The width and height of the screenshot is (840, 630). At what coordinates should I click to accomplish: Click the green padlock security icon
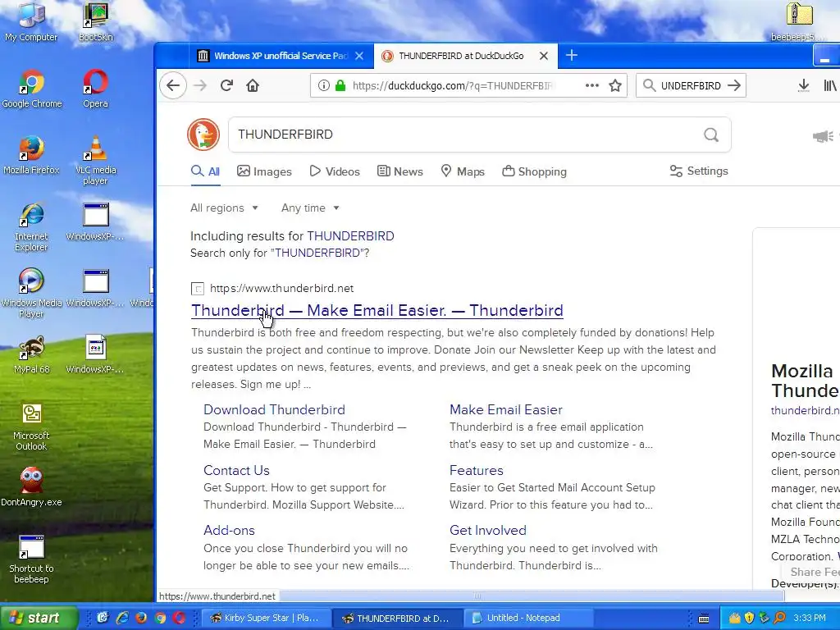[340, 85]
